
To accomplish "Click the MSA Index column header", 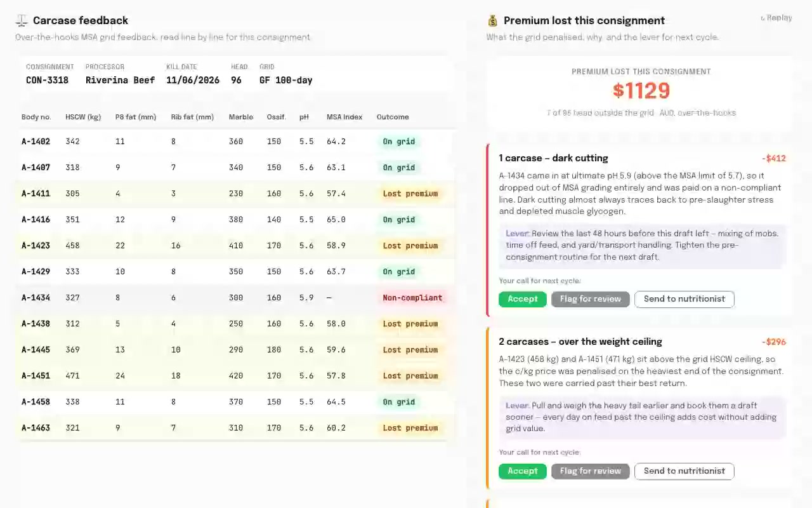I will (x=344, y=117).
